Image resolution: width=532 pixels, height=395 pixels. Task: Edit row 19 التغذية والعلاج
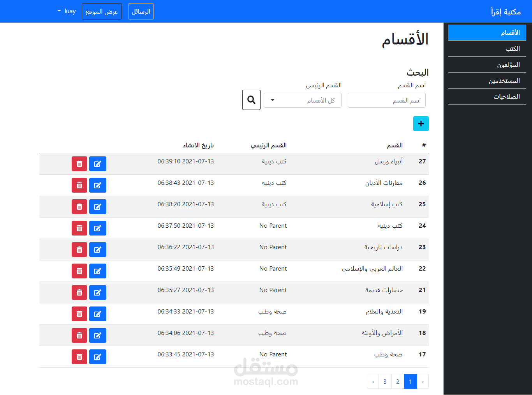[97, 314]
